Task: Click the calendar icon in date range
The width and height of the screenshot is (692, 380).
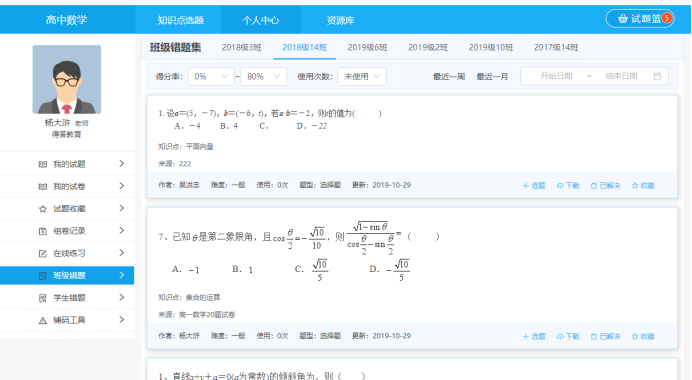Action: coord(657,76)
